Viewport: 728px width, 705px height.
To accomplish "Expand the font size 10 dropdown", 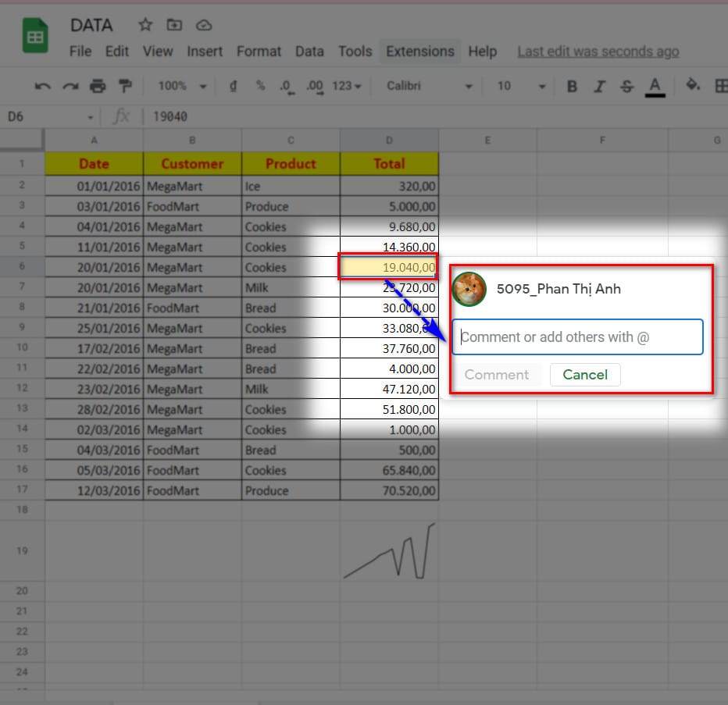I will (520, 86).
